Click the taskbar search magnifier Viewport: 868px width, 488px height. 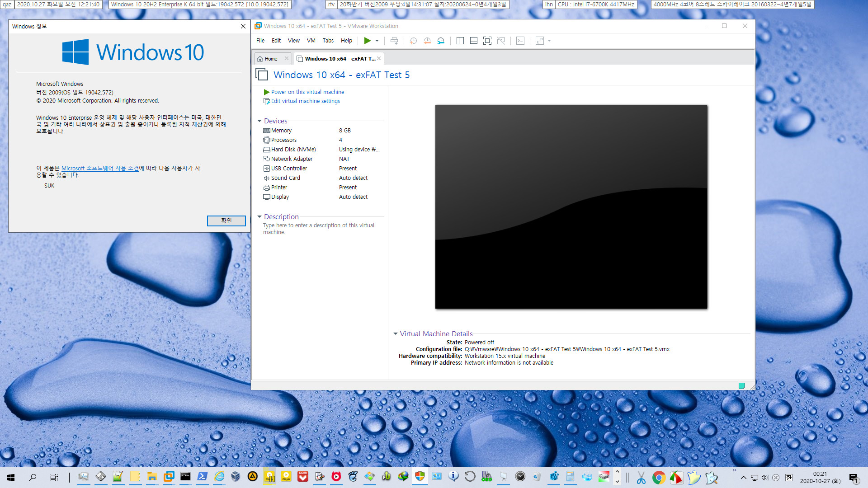(x=33, y=477)
